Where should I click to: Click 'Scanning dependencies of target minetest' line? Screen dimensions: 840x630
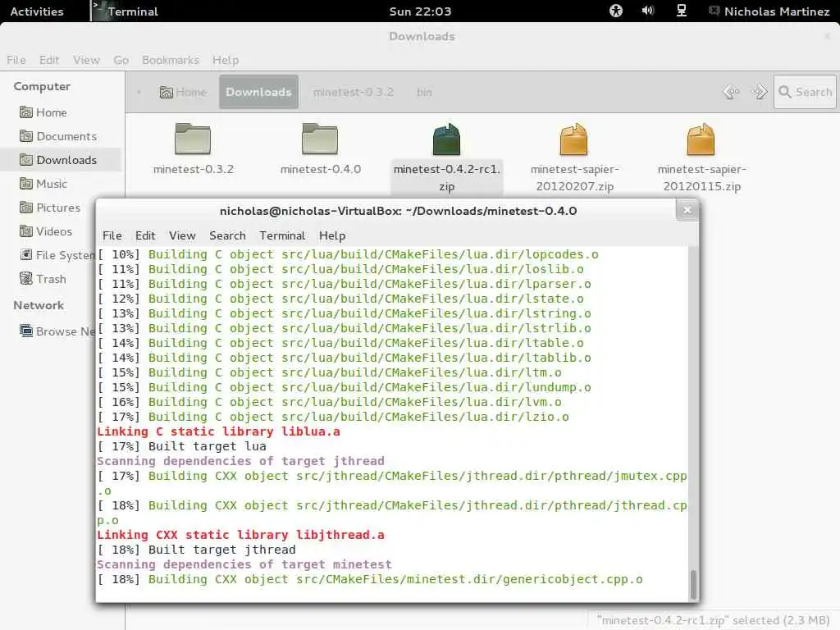coord(244,564)
